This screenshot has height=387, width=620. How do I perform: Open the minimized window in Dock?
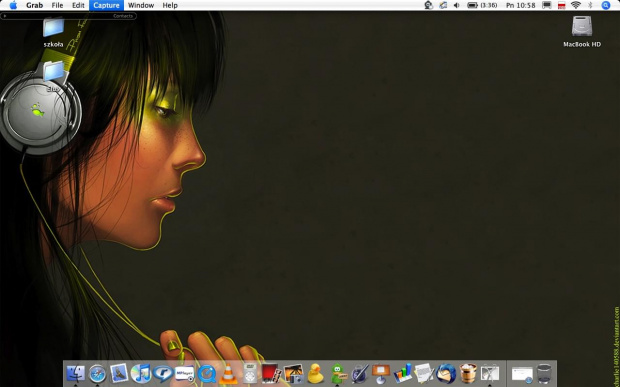pyautogui.click(x=522, y=374)
